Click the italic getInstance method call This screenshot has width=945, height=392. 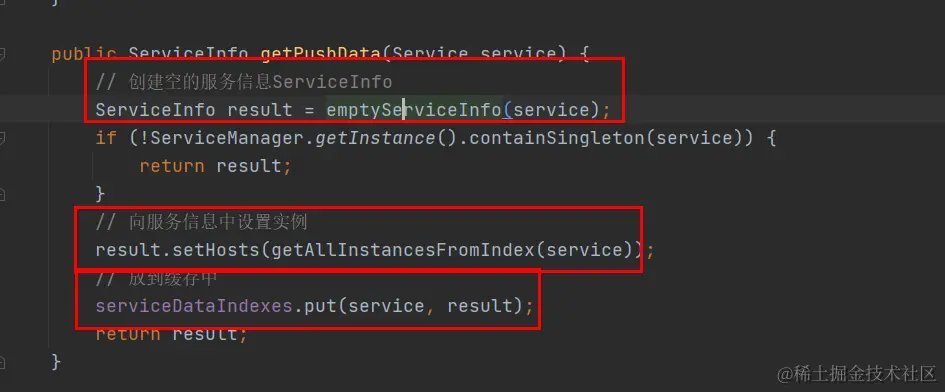[x=375, y=138]
